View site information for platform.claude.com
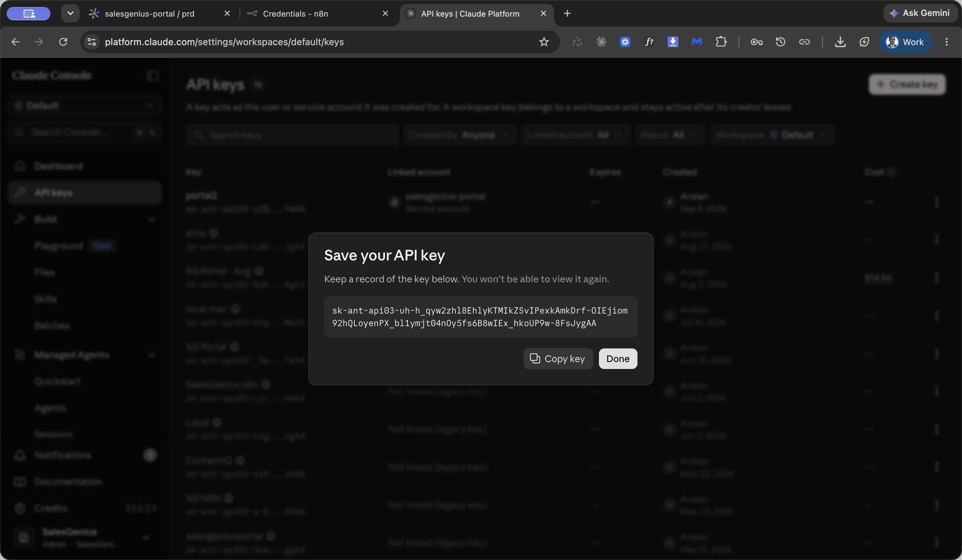The width and height of the screenshot is (962, 560). pyautogui.click(x=92, y=42)
